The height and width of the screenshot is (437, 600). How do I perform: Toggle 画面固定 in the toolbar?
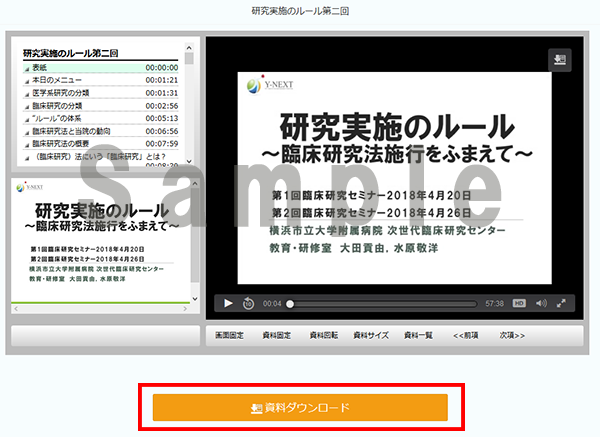(230, 335)
